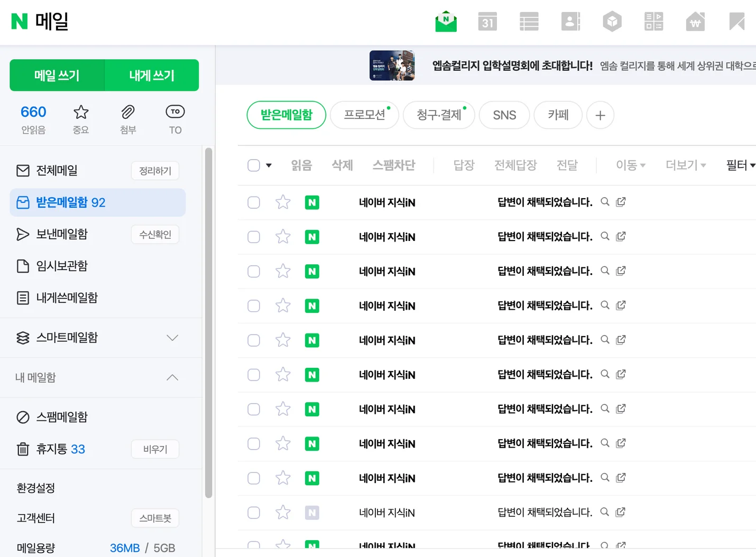The width and height of the screenshot is (756, 557).
Task: Open the memo list icon in header
Action: (529, 22)
